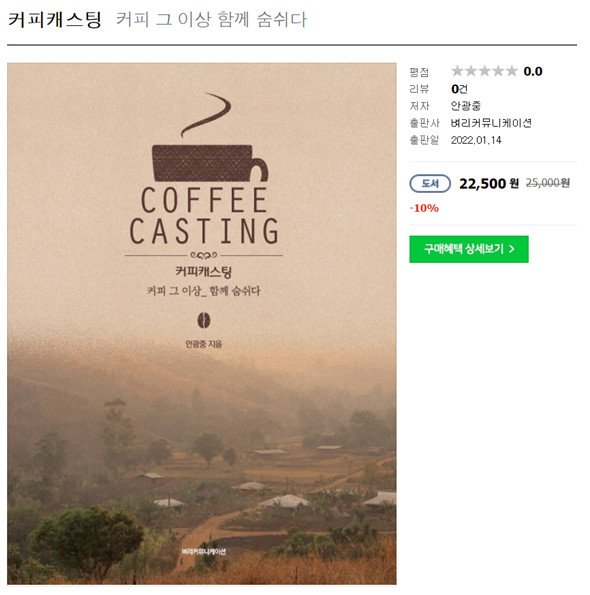Click the sale price 22,500원
590x595 pixels.
(x=489, y=184)
